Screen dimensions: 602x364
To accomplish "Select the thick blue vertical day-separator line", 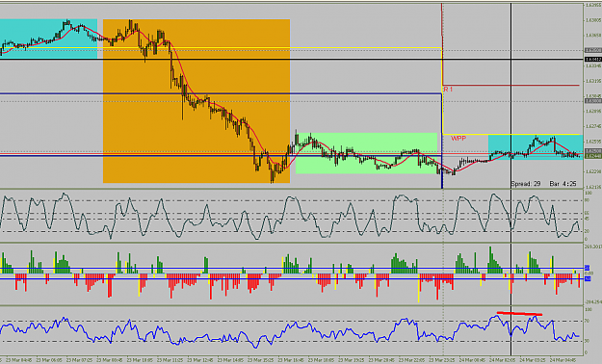I will pos(442,141).
